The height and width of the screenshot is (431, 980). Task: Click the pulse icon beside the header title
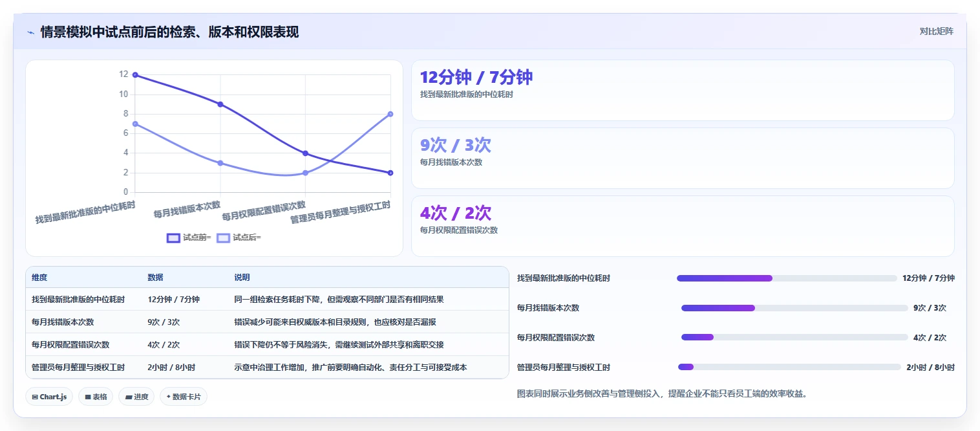pos(30,32)
